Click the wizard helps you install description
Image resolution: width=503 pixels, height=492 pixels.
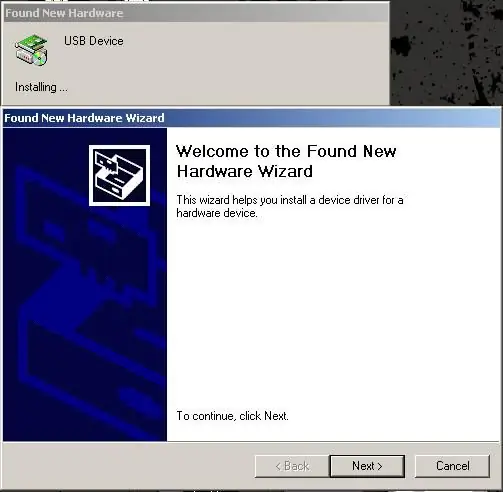(290, 206)
